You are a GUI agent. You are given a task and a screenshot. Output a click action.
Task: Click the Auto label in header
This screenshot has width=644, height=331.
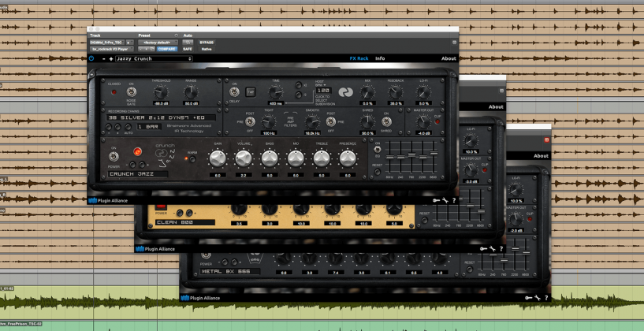pos(188,35)
